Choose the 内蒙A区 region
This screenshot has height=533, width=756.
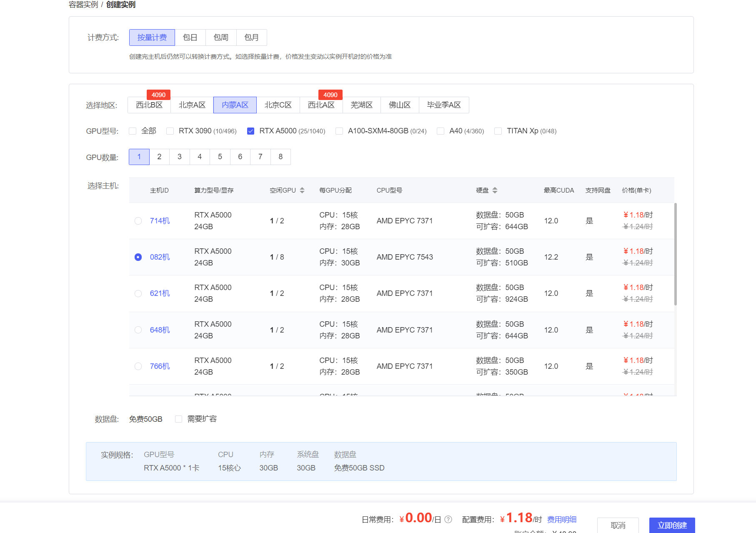pyautogui.click(x=235, y=105)
